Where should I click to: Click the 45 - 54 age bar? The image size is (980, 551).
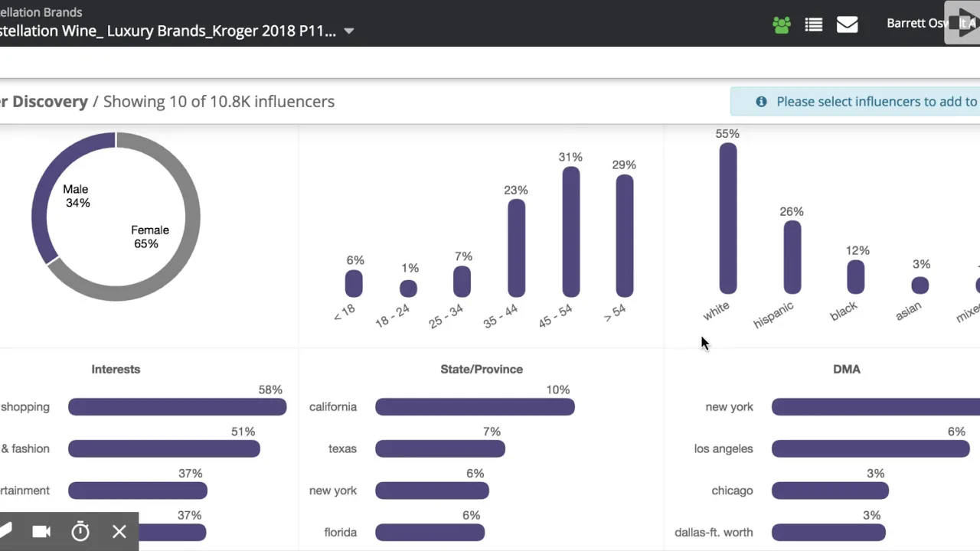pyautogui.click(x=570, y=232)
